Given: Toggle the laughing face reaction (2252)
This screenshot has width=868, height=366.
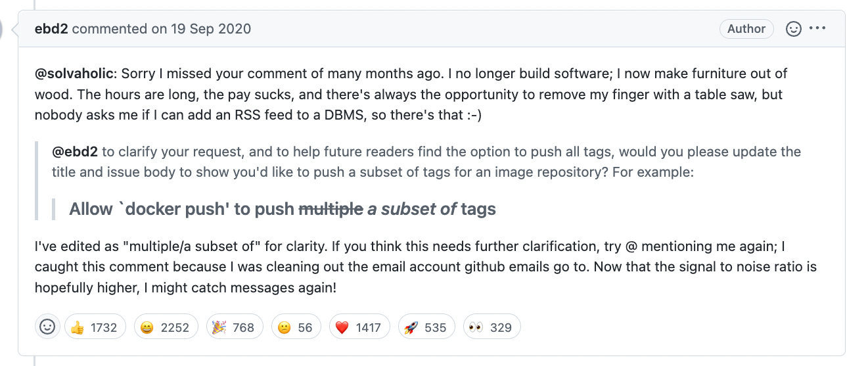Looking at the screenshot, I should (166, 327).
